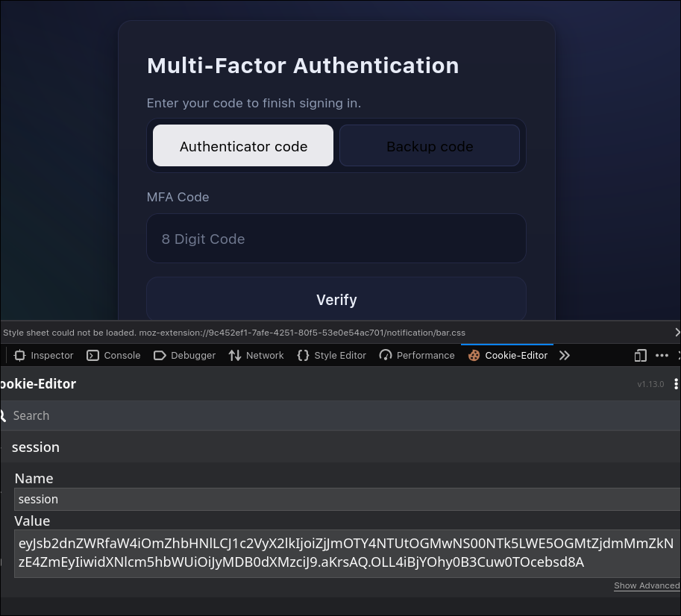The width and height of the screenshot is (681, 616).
Task: Click the cookie Search field
Action: pyautogui.click(x=336, y=416)
